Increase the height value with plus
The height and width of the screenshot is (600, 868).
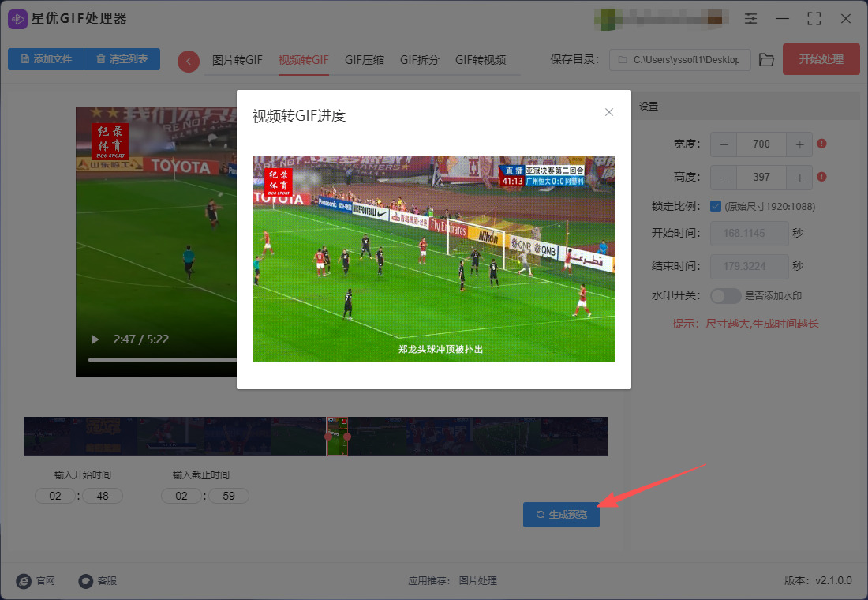pos(799,178)
